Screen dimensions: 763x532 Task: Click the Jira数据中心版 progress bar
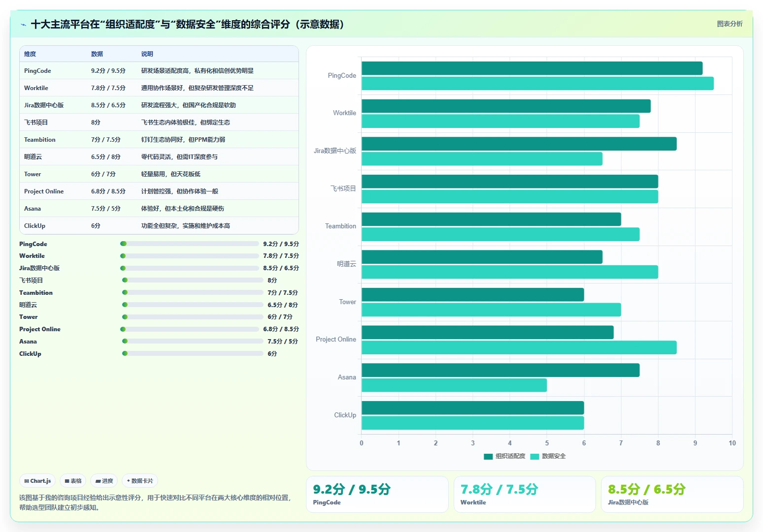click(190, 268)
